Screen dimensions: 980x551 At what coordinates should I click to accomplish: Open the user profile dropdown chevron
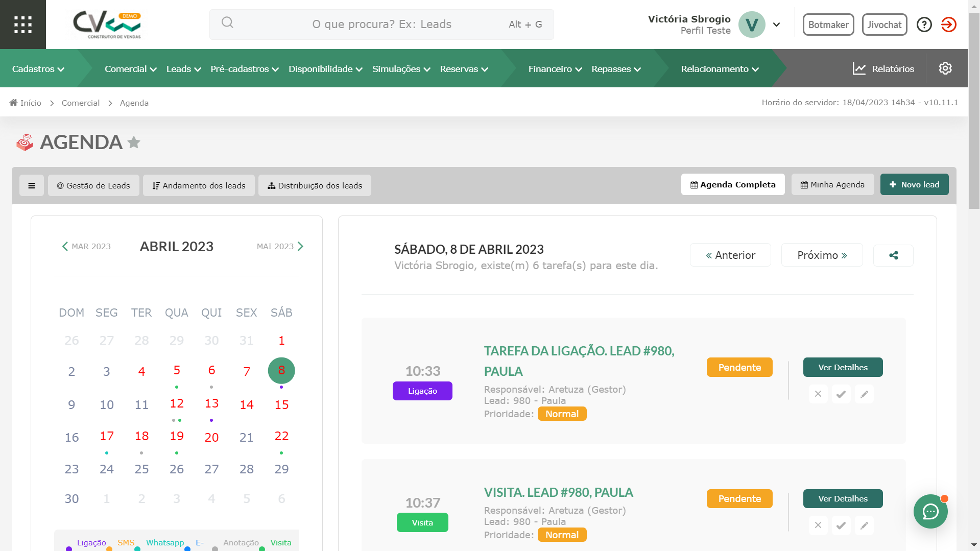(776, 25)
